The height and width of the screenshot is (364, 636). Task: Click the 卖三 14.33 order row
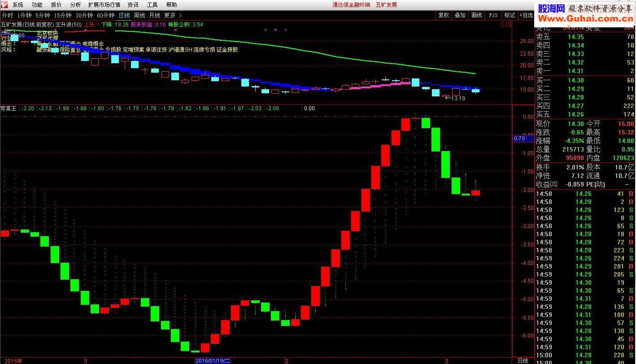pos(585,54)
